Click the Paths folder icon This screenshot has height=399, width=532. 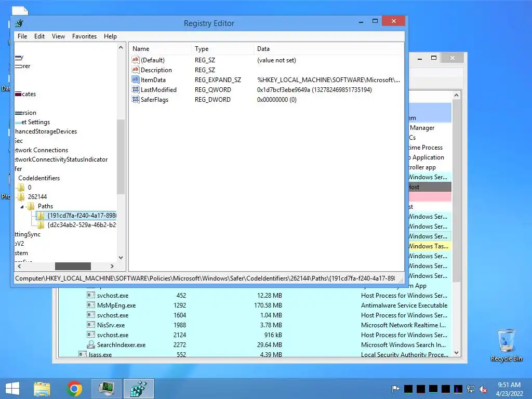click(x=31, y=206)
